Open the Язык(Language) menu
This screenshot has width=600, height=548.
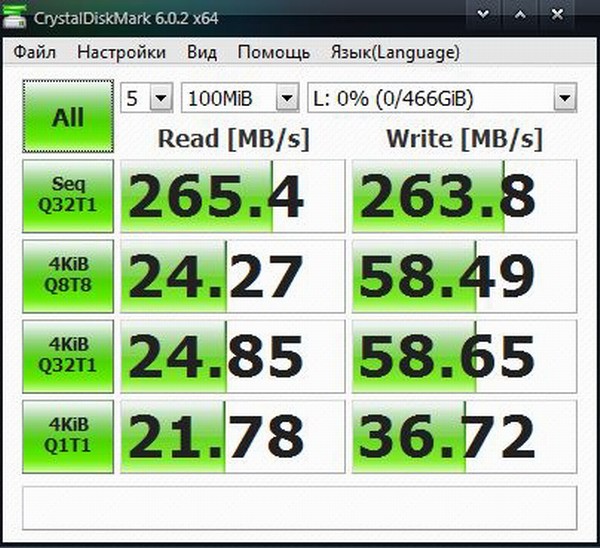[x=395, y=52]
